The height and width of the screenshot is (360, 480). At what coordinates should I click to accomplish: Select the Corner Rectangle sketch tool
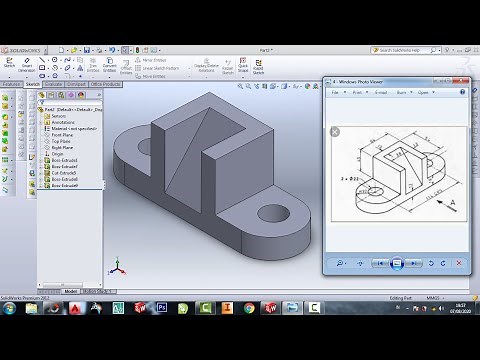point(42,68)
